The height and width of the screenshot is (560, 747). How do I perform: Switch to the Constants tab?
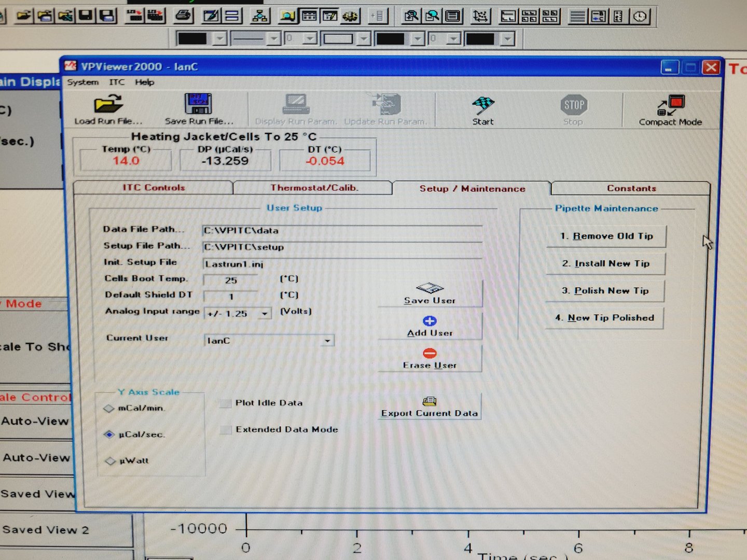tap(631, 188)
